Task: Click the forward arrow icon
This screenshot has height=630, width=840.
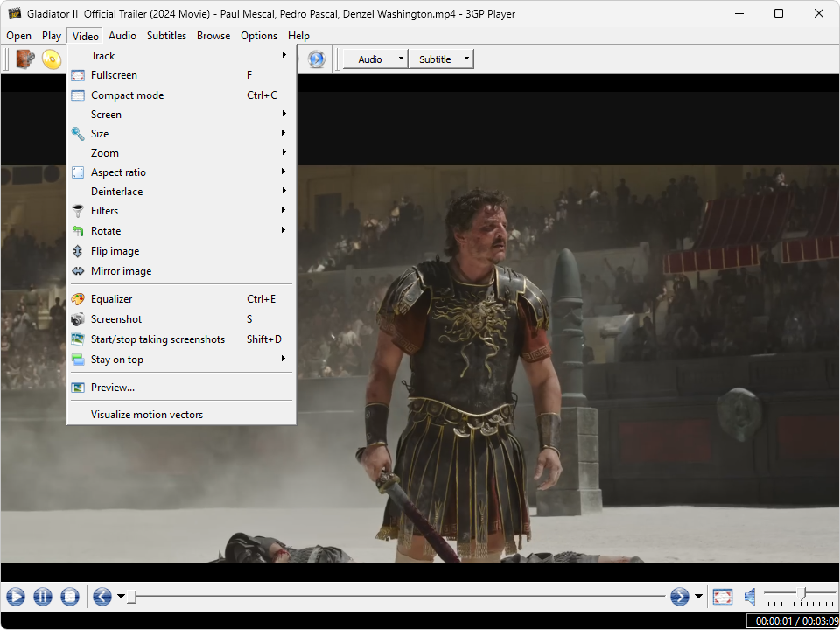Action: pyautogui.click(x=680, y=597)
